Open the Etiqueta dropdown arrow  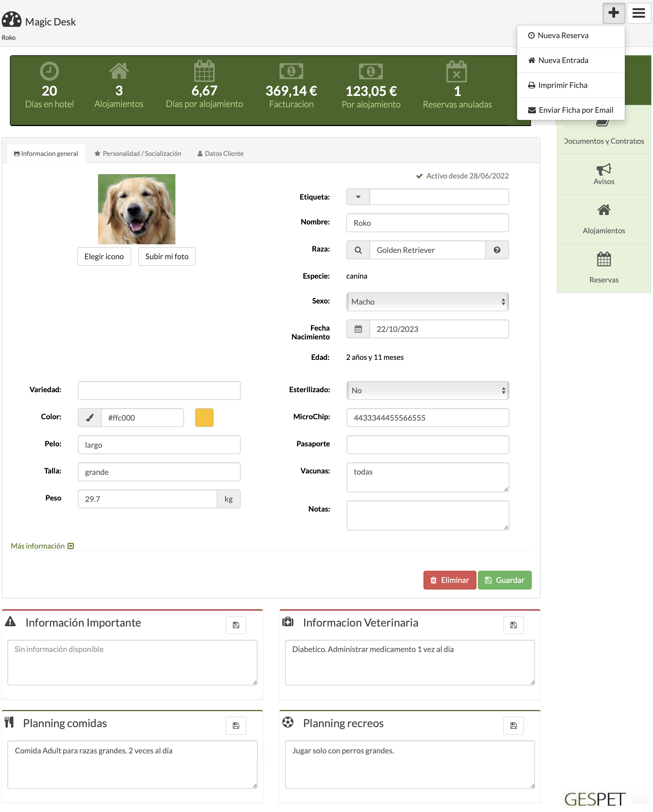(358, 197)
